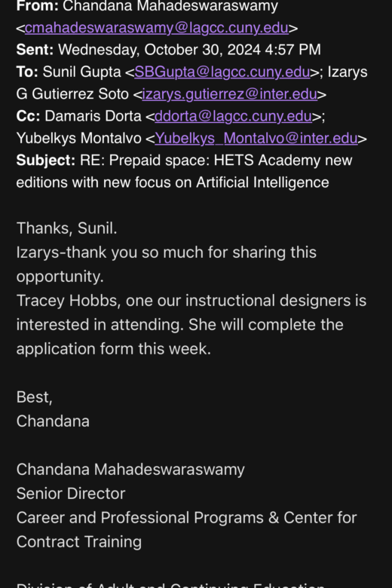Click the name Tracey Hobbs in the body
The width and height of the screenshot is (392, 588).
pyautogui.click(x=67, y=301)
